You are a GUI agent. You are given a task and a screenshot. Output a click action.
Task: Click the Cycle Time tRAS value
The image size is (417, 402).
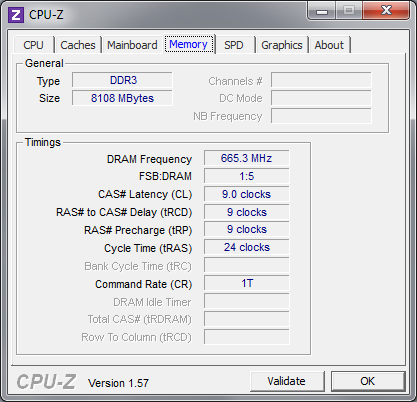click(247, 247)
